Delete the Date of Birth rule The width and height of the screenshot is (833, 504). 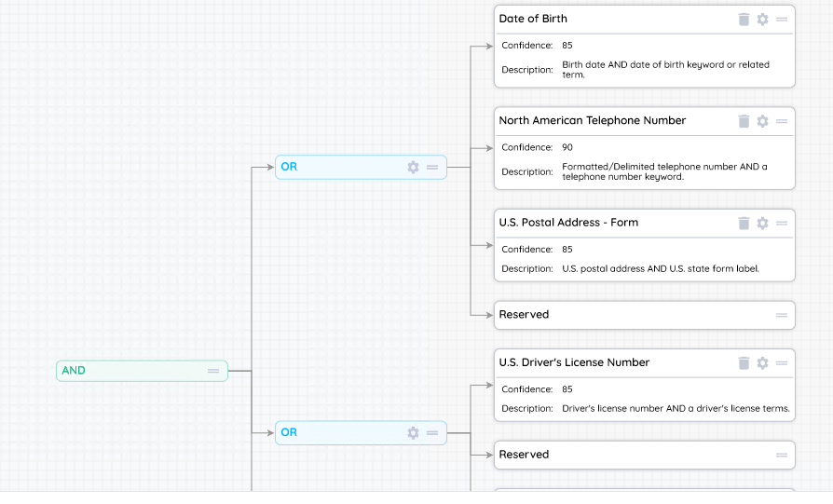744,19
